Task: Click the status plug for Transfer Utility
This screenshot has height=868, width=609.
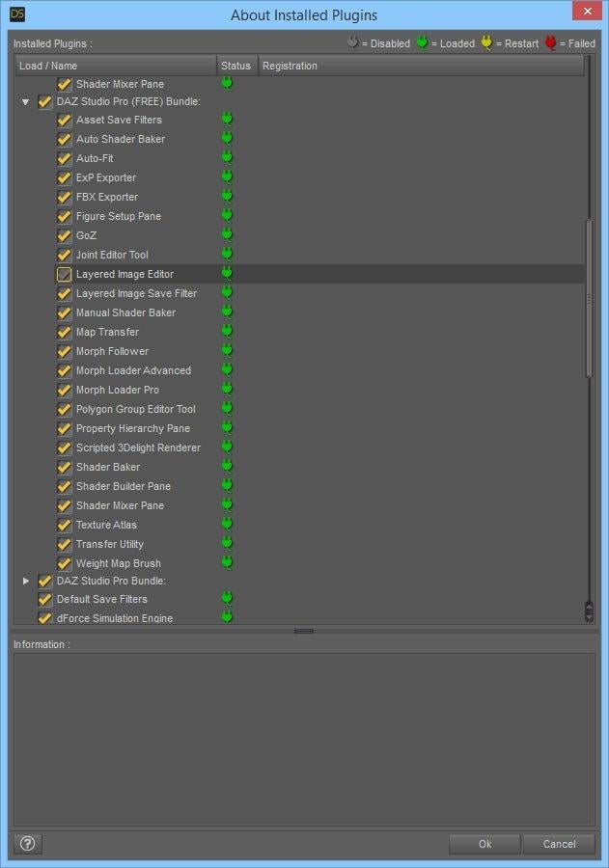Action: coord(227,544)
